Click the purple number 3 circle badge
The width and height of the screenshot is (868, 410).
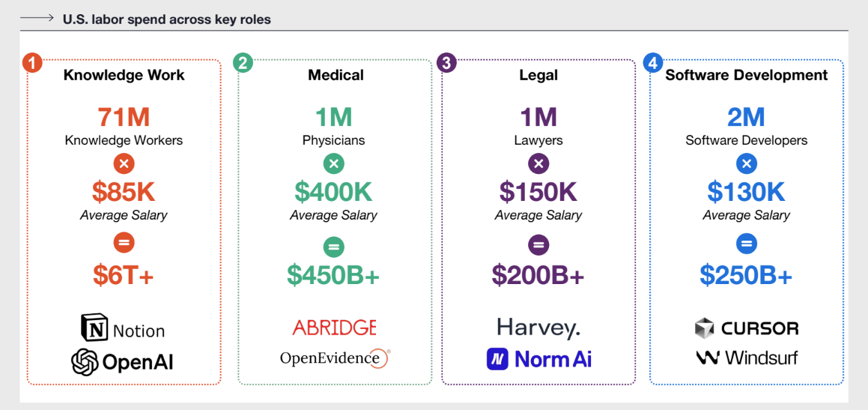point(446,62)
